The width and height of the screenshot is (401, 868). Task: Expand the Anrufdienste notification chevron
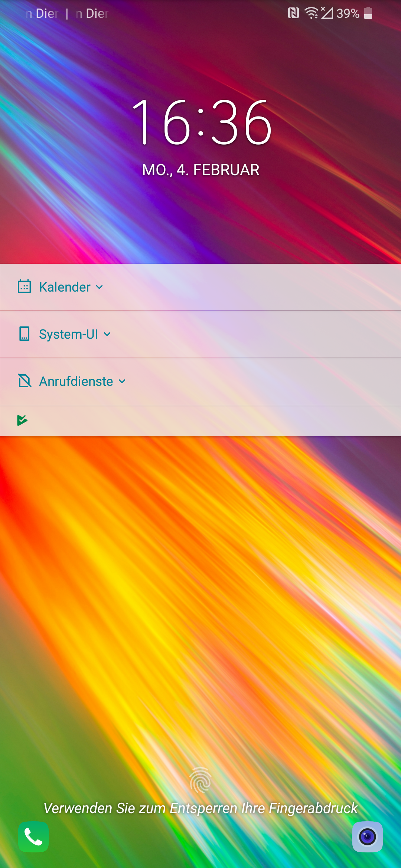(x=122, y=381)
